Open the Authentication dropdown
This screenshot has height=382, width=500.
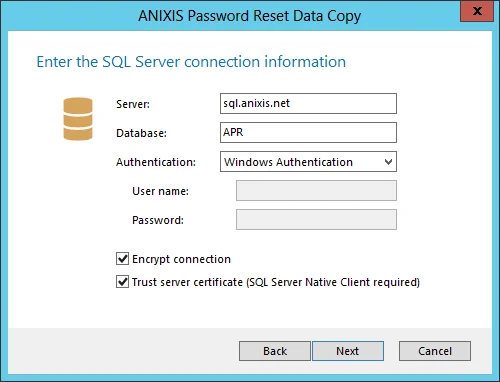(308, 162)
